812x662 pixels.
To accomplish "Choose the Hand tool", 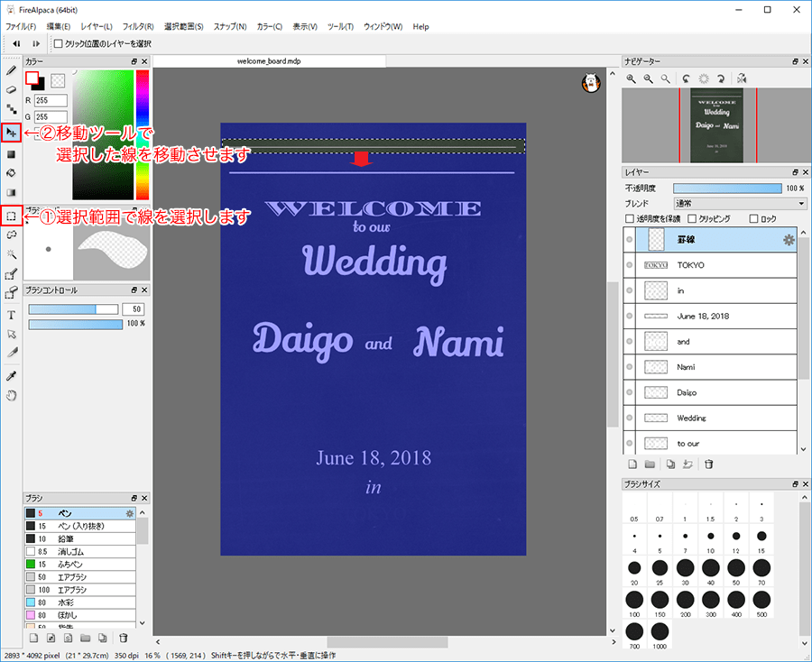I will coord(12,395).
